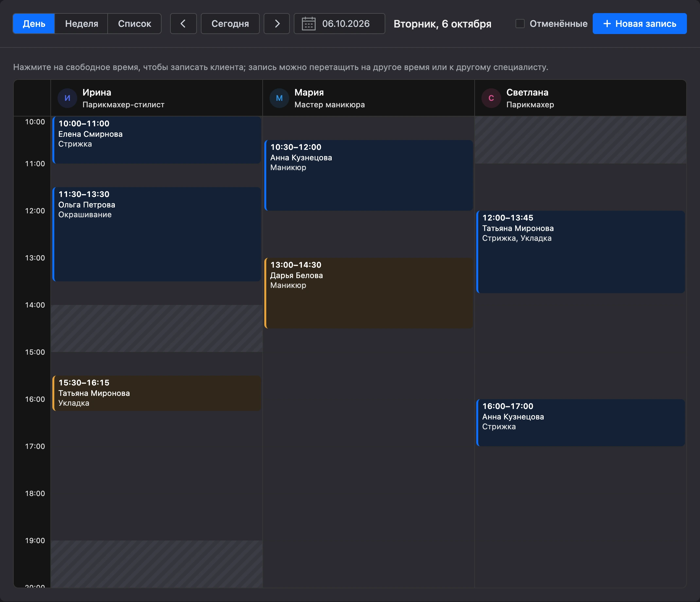The width and height of the screenshot is (700, 602).
Task: Enable the Отменённые checkbox
Action: pos(520,24)
